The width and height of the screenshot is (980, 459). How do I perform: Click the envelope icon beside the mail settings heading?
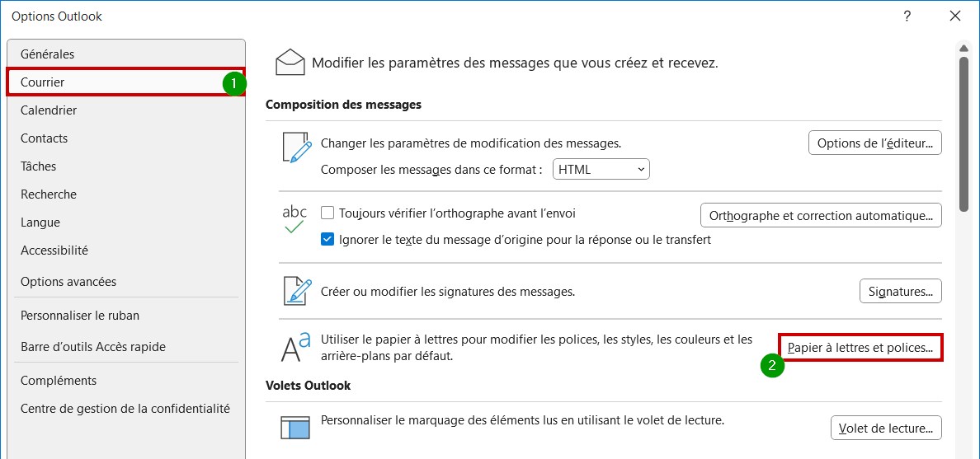pyautogui.click(x=290, y=63)
